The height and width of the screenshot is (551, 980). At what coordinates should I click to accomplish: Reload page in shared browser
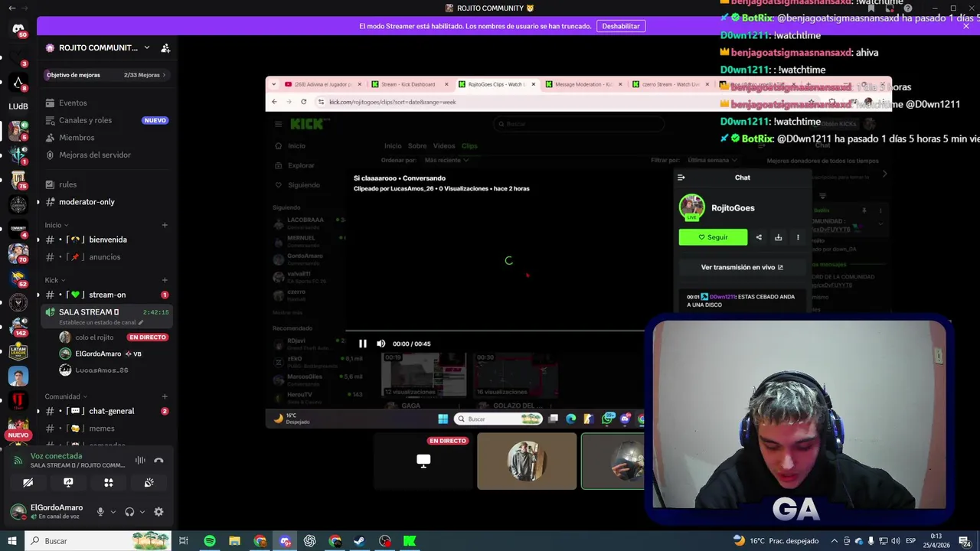click(x=304, y=102)
